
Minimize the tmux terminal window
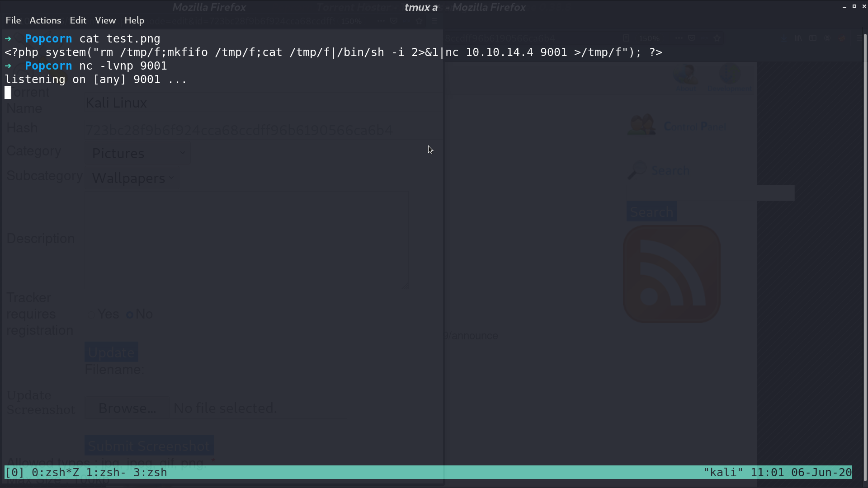844,7
